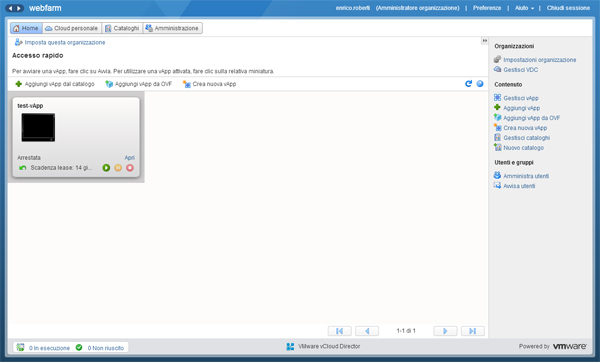Screen dimensions: 600x362
Task: Open test-vApp via Apri link
Action: pos(129,158)
